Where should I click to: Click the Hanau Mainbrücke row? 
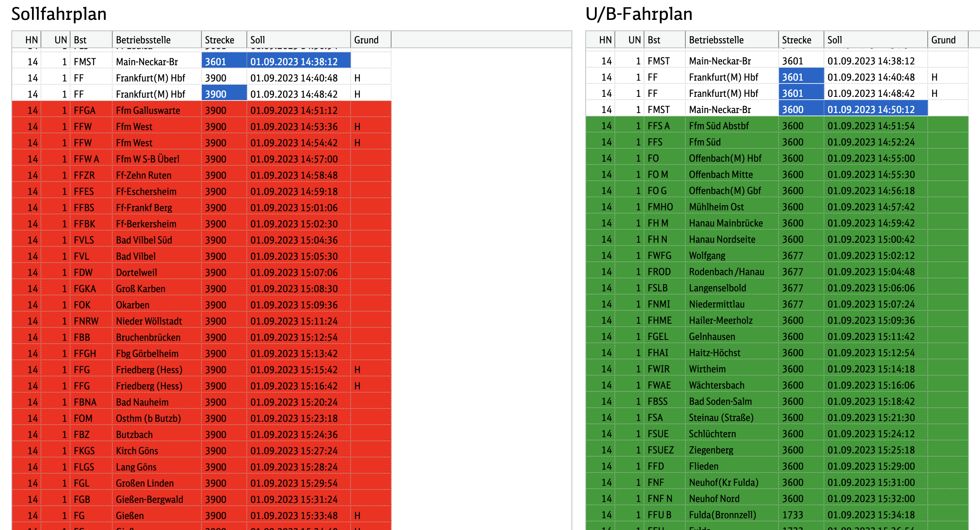click(725, 223)
